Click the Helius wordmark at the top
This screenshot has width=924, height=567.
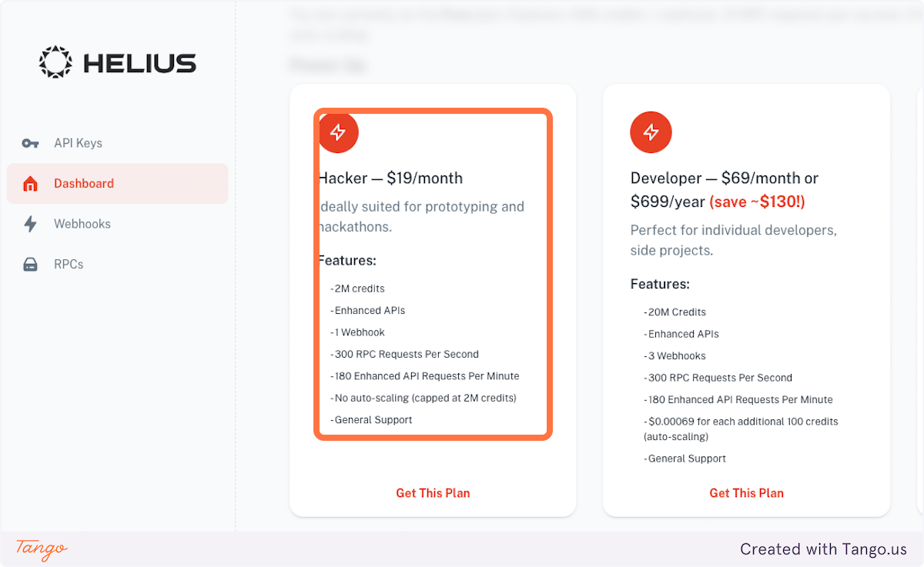pos(139,62)
